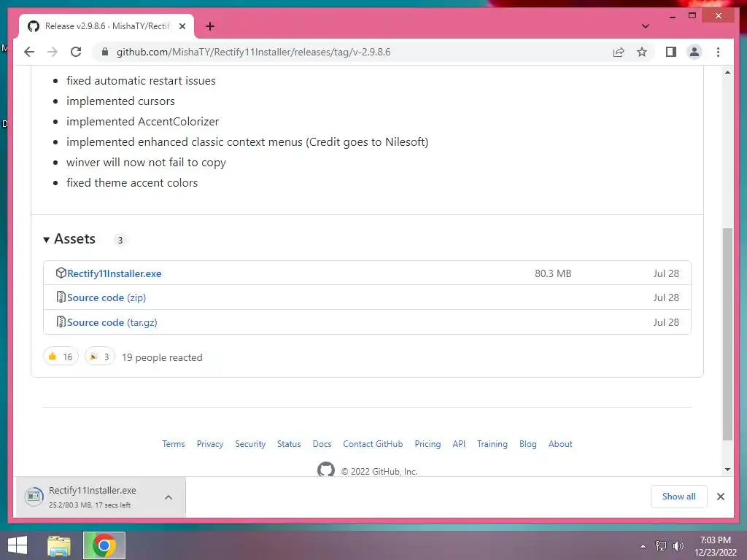This screenshot has width=747, height=560.
Task: Open the volume tray icon
Action: coord(678,546)
